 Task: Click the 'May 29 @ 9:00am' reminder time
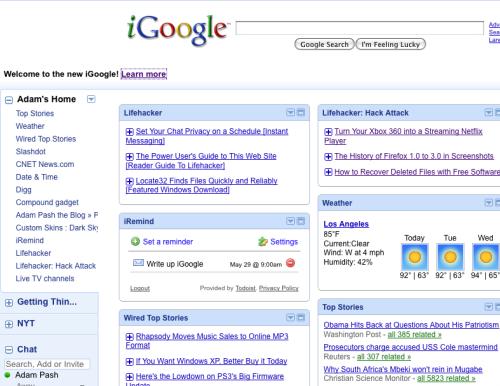tap(256, 264)
